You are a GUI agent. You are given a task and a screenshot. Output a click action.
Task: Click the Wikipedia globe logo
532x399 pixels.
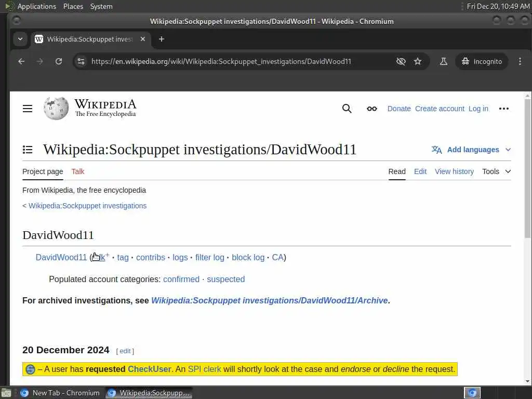point(56,109)
